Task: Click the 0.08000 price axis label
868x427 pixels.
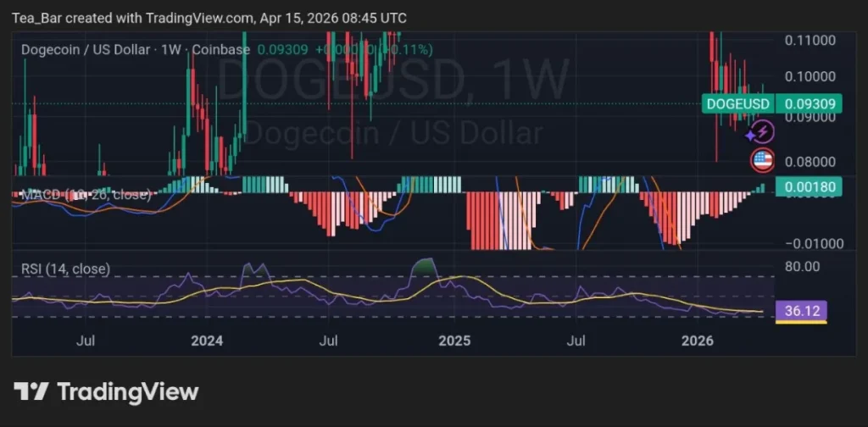Action: pyautogui.click(x=809, y=162)
